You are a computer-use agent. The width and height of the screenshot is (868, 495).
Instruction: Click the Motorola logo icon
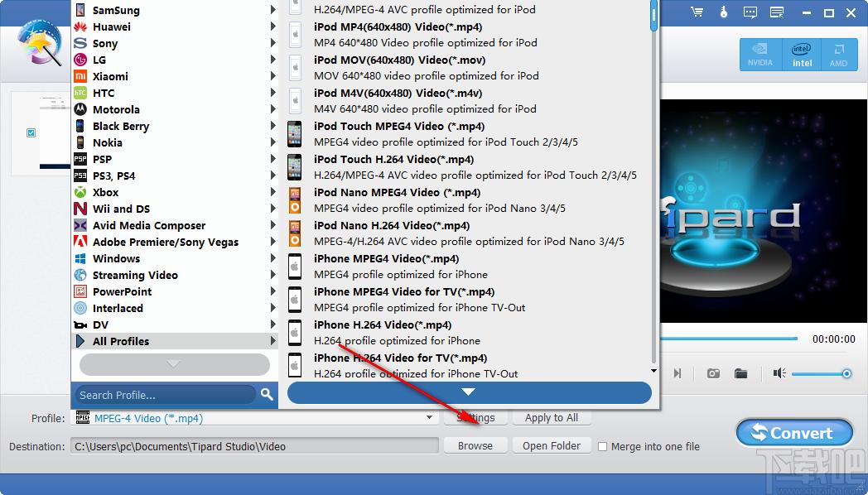(x=80, y=109)
